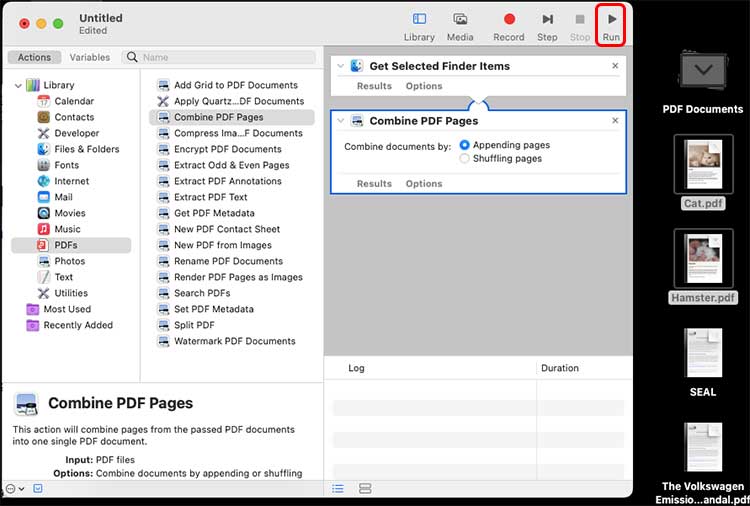Remove the Combine PDF Pages step
This screenshot has width=750, height=506.
point(615,121)
